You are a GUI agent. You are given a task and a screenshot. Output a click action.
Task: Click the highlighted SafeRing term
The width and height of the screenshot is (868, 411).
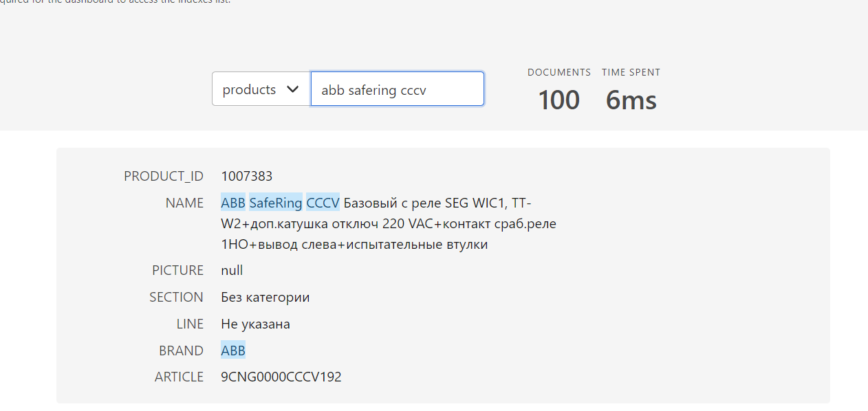(275, 202)
